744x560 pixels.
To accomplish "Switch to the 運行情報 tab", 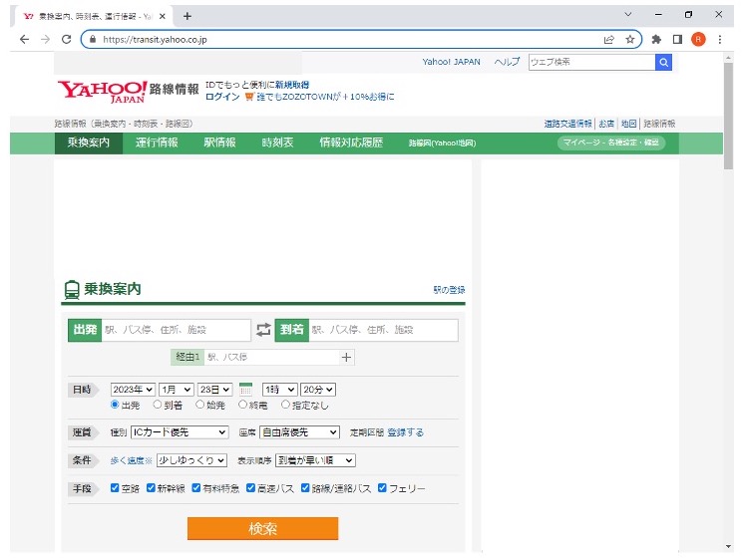I will pos(157,142).
